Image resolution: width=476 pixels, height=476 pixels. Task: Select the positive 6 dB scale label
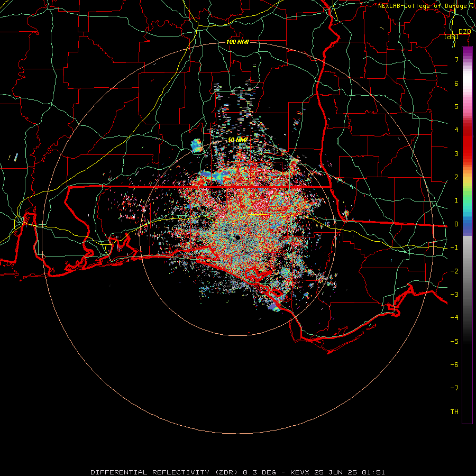(x=456, y=83)
